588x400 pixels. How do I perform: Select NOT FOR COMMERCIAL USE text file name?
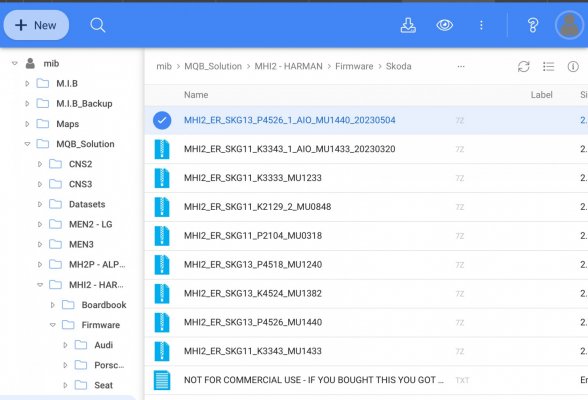[x=314, y=380]
